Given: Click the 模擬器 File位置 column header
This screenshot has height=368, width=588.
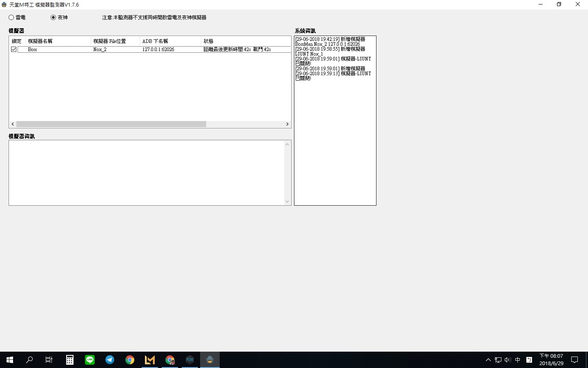Looking at the screenshot, I should [115, 41].
